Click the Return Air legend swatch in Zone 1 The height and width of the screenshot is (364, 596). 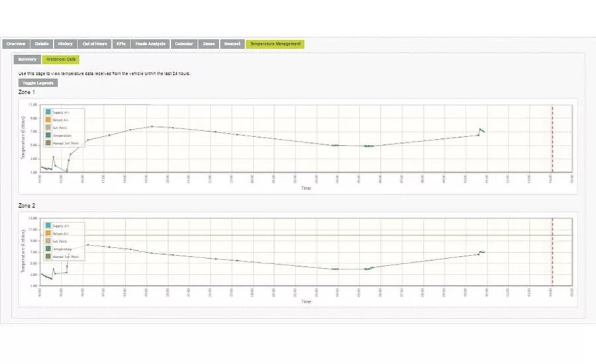click(48, 120)
